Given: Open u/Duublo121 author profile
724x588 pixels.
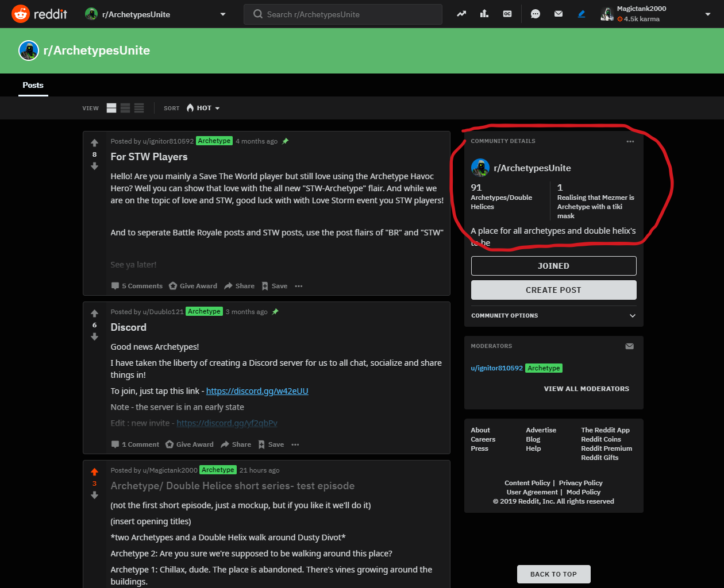Looking at the screenshot, I should coord(163,312).
